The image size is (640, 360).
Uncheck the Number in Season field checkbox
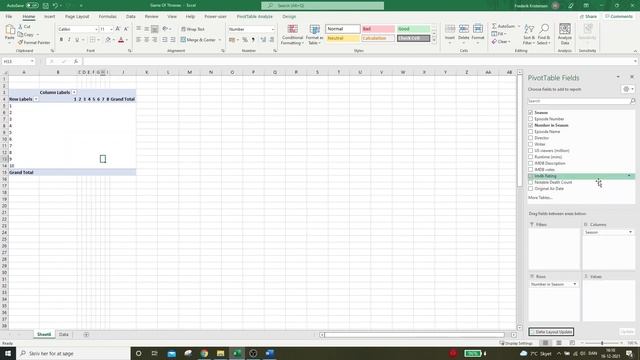pos(531,125)
